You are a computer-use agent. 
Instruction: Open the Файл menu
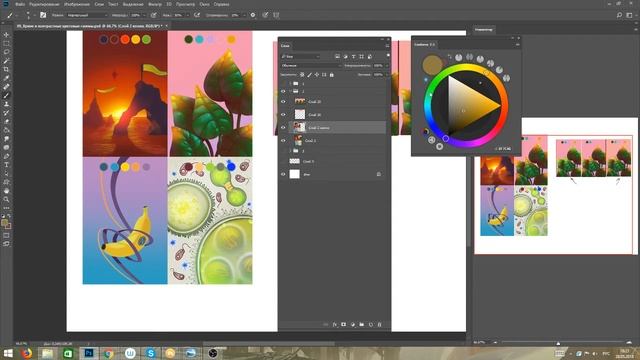(x=20, y=4)
